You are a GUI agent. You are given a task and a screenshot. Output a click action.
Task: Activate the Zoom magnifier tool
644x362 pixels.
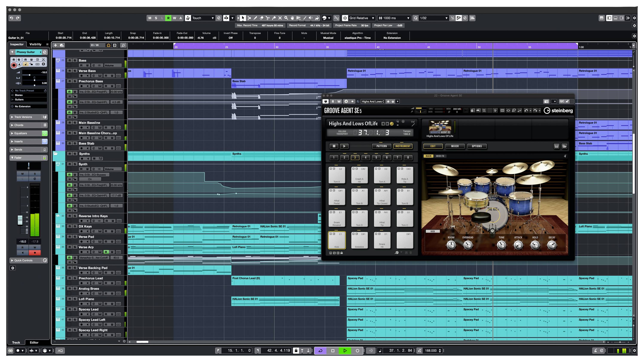[x=286, y=18]
